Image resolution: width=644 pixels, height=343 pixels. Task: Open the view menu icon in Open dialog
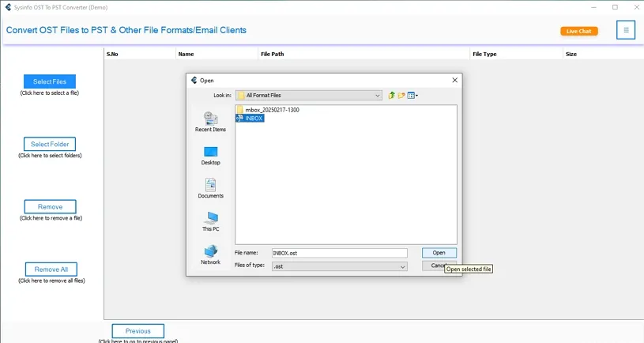(x=412, y=96)
